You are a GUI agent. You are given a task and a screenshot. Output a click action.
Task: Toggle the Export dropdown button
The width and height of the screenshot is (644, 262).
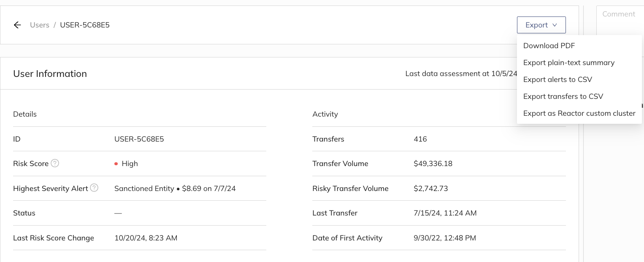click(x=541, y=25)
